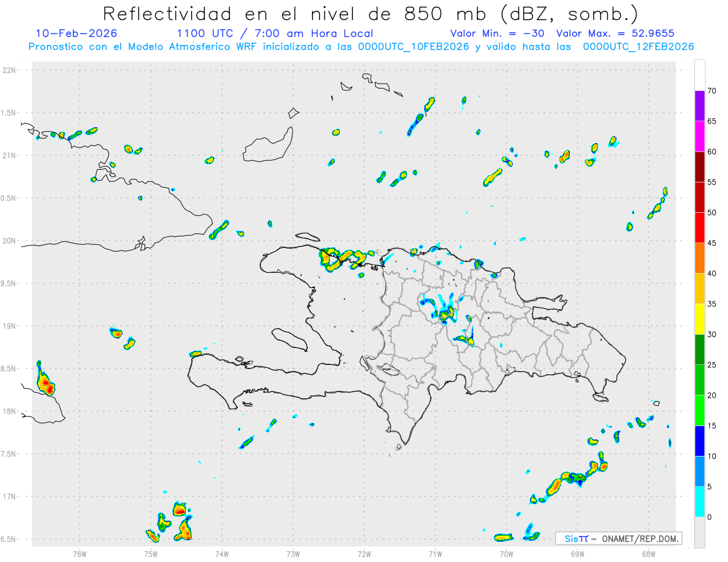This screenshot has height=562, width=728.
Task: Click the colorbar label '30'
Action: tap(713, 335)
